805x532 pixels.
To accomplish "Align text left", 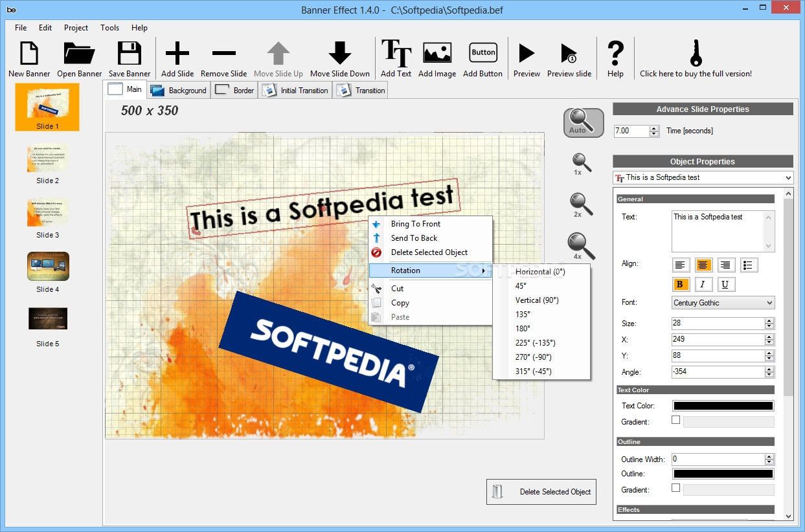I will [680, 265].
